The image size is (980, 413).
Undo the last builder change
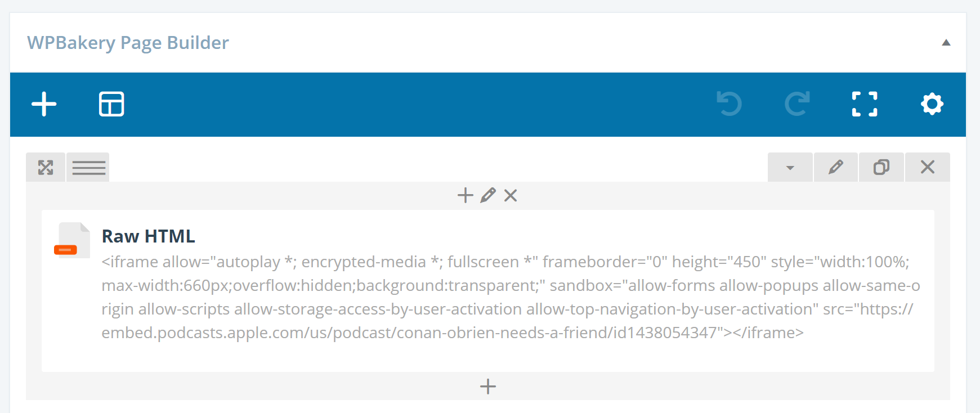(730, 104)
